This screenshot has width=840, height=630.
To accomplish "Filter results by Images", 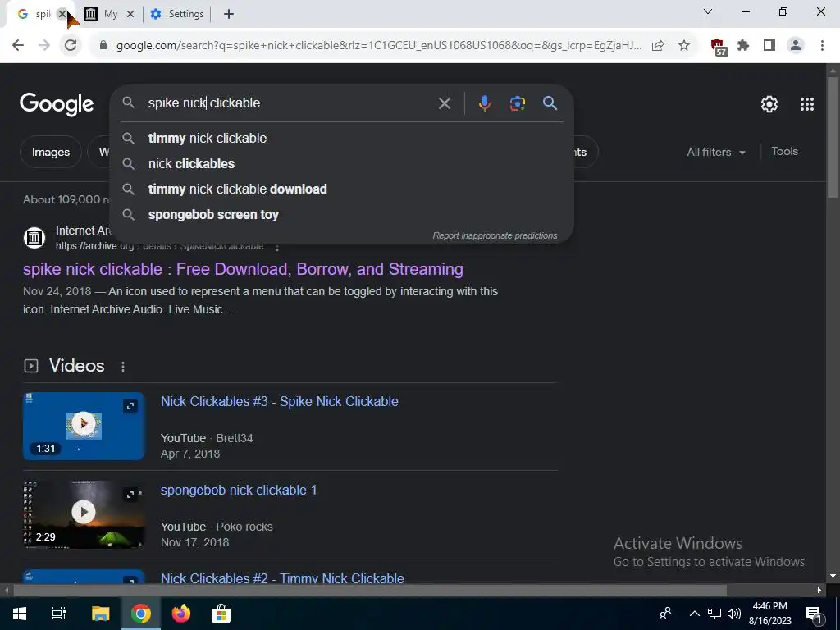I will pos(51,152).
